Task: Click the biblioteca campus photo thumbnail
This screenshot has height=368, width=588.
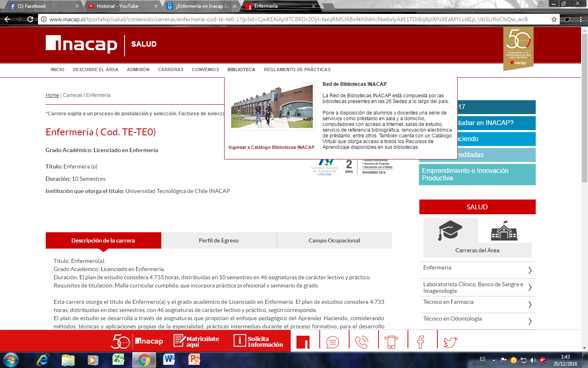Action: coord(272,105)
